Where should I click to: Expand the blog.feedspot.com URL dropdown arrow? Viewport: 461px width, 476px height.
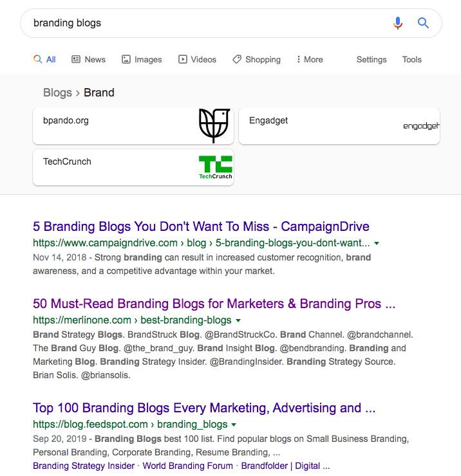234,425
